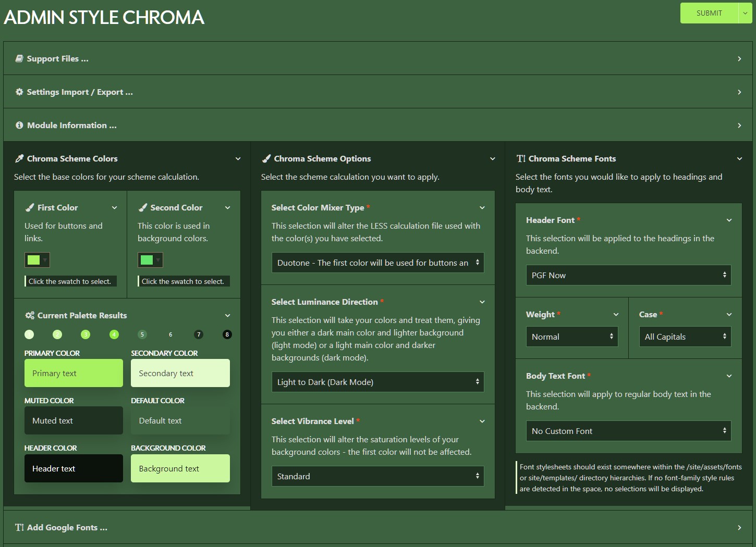The height and width of the screenshot is (547, 756).
Task: Click the eyedropper icon beside Chroma Scheme Colors
Action: tap(19, 159)
